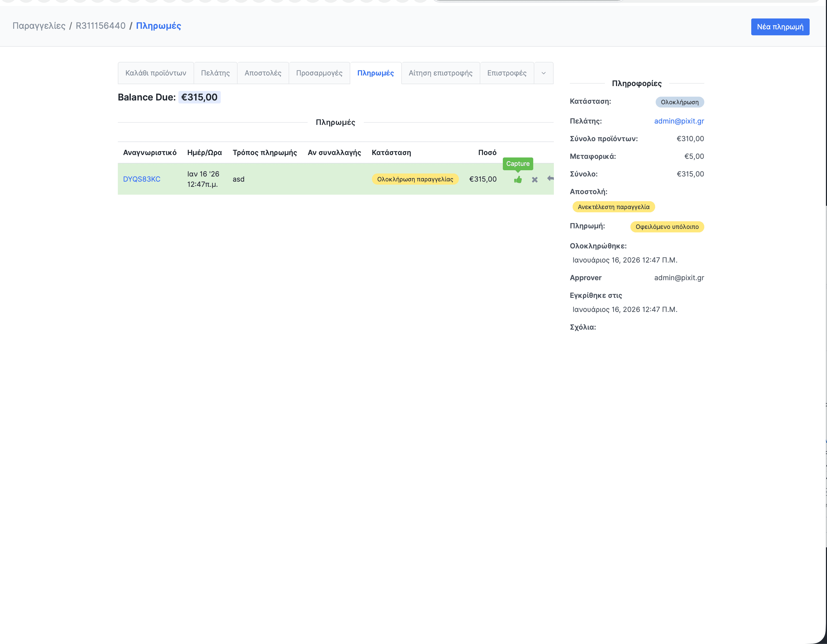Click the reply arrow icon in payment row
The height and width of the screenshot is (644, 827).
[550, 178]
